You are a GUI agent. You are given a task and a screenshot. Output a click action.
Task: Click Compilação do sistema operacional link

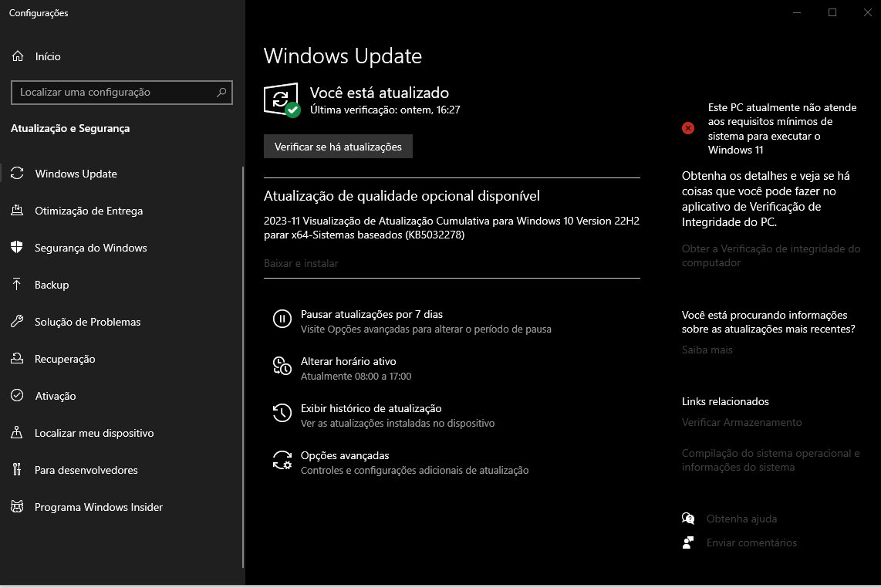(x=771, y=460)
